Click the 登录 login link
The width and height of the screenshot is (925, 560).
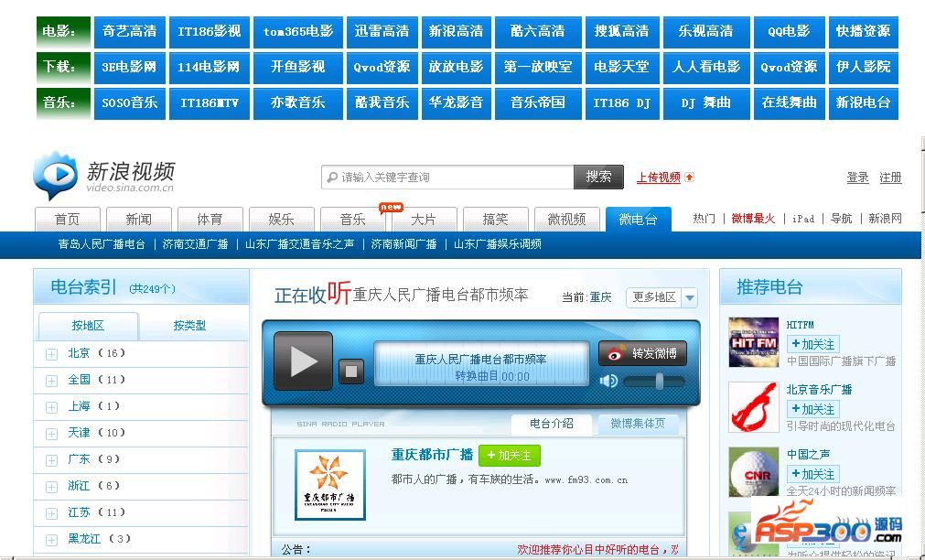857,177
